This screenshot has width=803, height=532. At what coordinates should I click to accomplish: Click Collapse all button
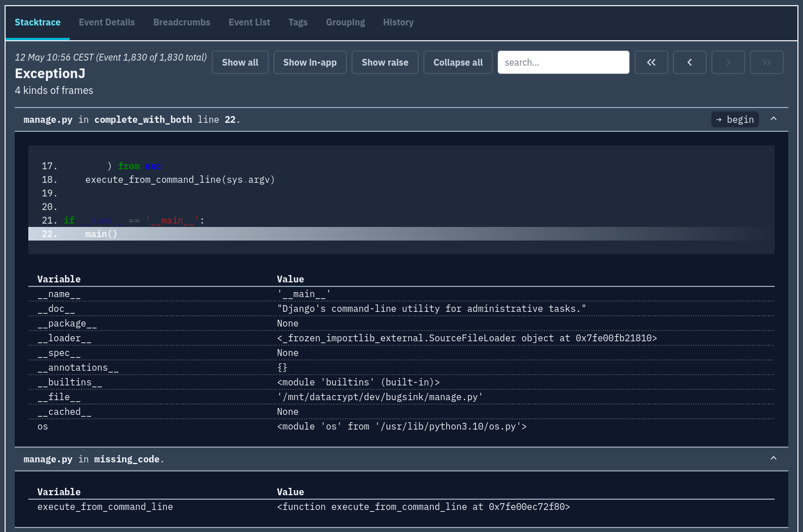coord(458,62)
